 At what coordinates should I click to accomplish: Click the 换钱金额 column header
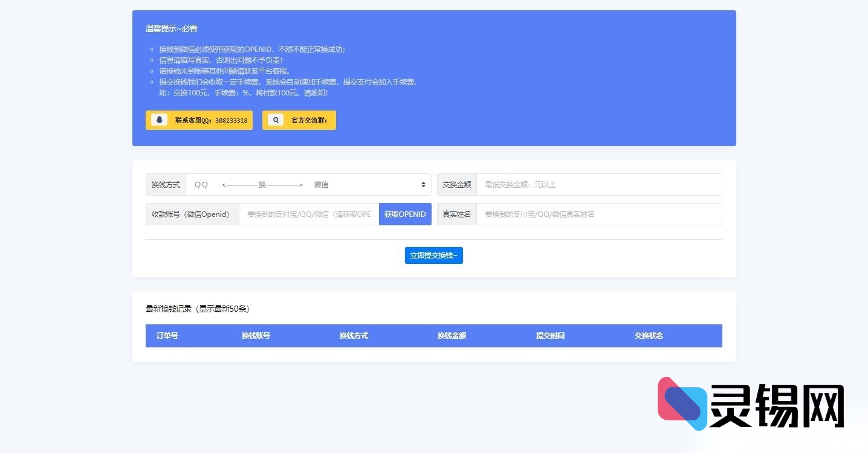[x=452, y=336]
